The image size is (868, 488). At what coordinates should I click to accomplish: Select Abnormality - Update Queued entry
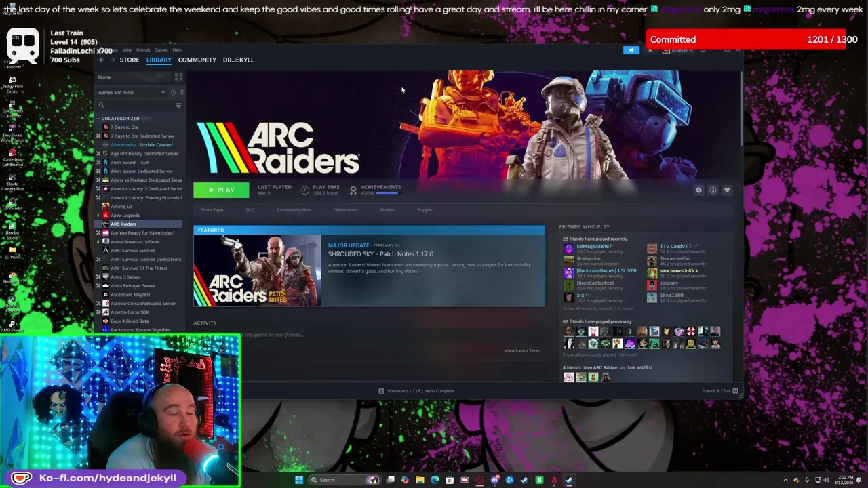pyautogui.click(x=142, y=145)
